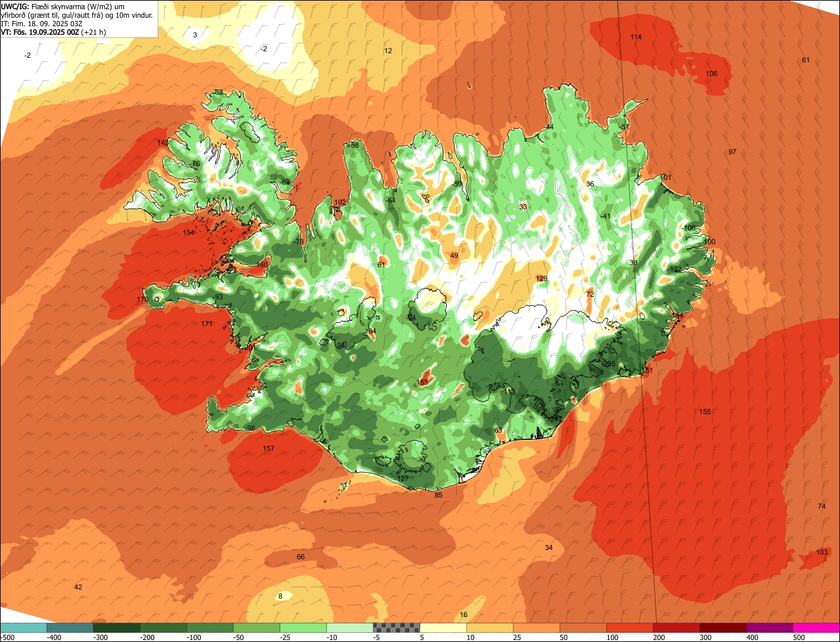Click the darkest green legend swatch between -300 and -200
The height and width of the screenshot is (642, 840).
click(117, 628)
